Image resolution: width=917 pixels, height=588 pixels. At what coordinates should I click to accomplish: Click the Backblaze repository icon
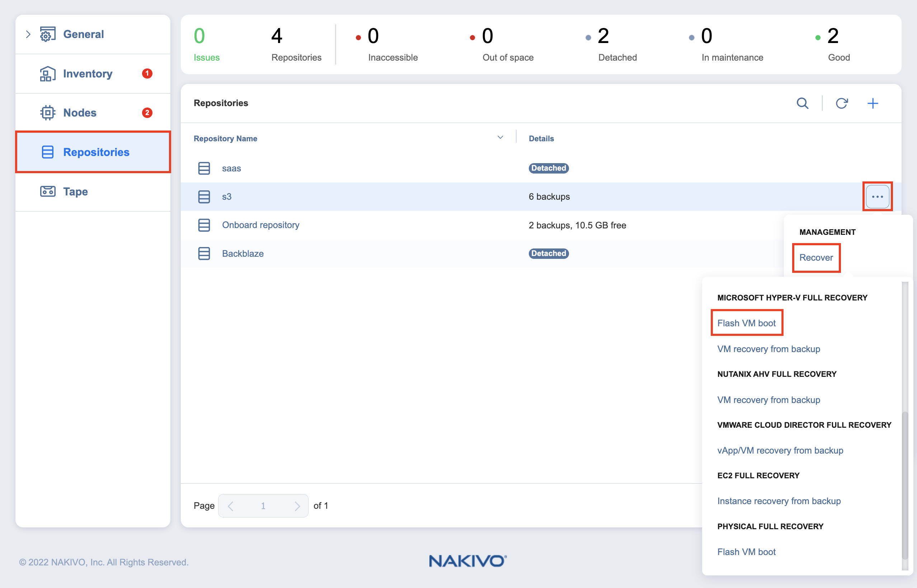[x=204, y=253]
